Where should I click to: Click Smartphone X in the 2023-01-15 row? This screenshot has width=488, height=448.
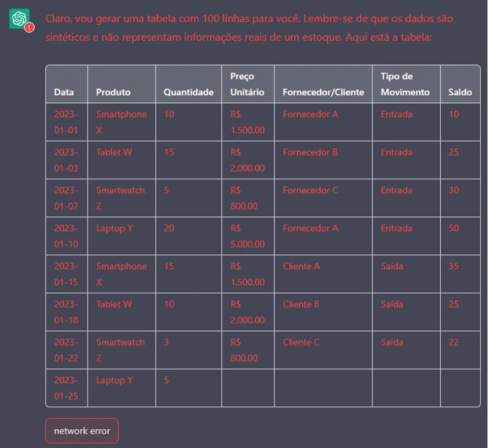point(122,274)
